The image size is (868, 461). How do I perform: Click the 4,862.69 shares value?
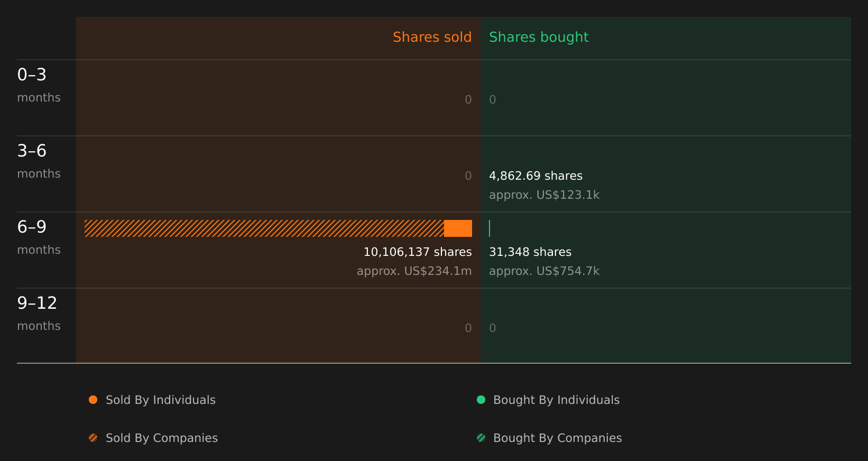pos(536,176)
